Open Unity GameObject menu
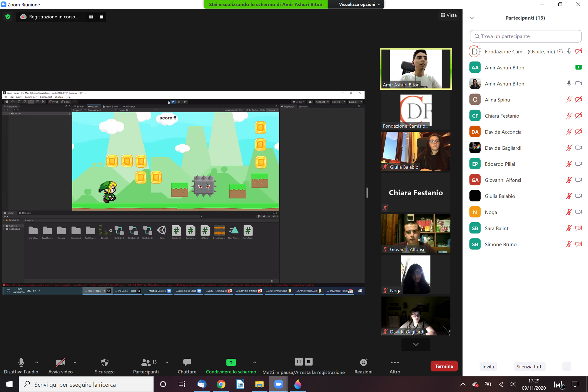Viewport: 588px width, 392px height. coord(31,97)
